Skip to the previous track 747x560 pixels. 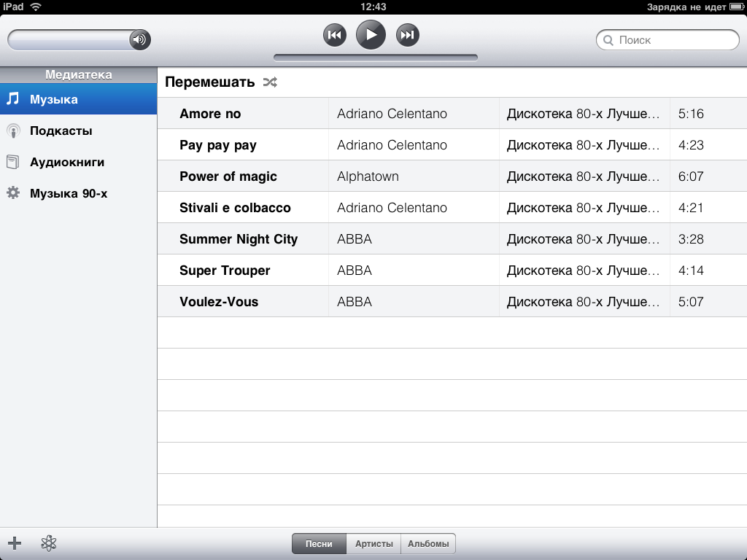pyautogui.click(x=334, y=35)
